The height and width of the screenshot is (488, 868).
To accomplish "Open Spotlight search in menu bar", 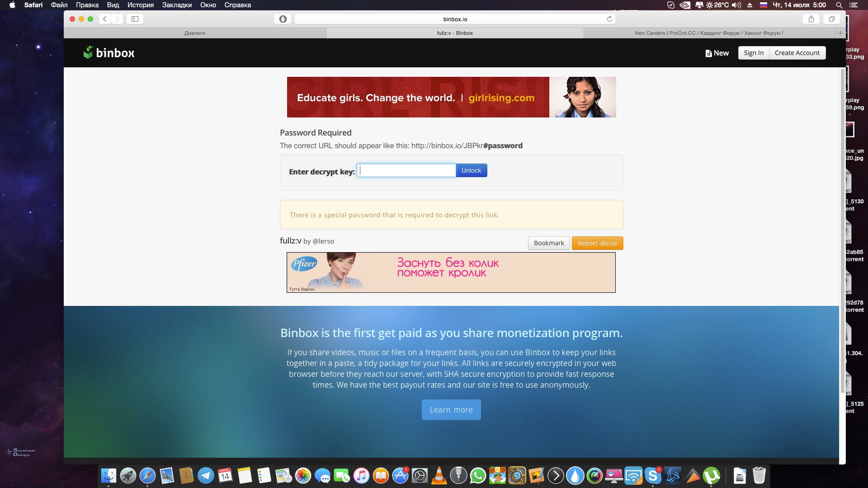I will 839,5.
